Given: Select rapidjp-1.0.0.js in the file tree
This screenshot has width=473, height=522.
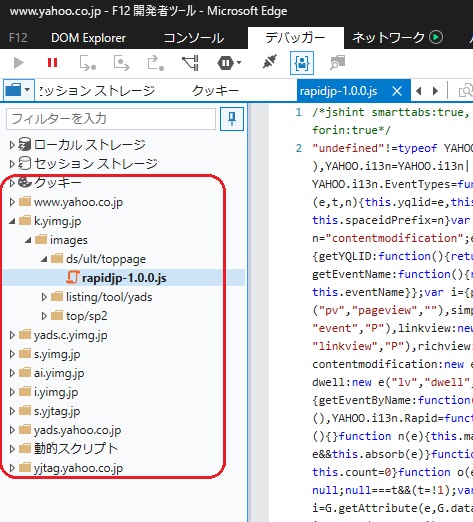Looking at the screenshot, I should [x=124, y=278].
